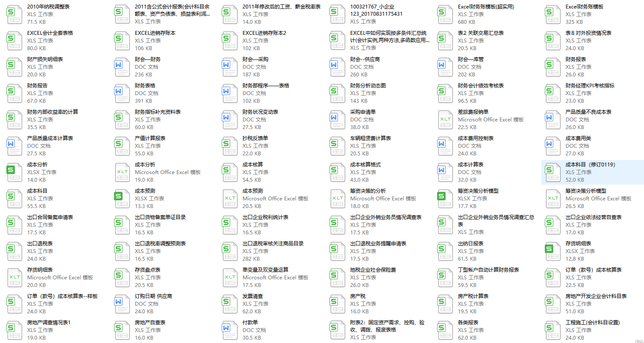The image size is (644, 343).
Task: Click the file name 表2 关联交易汇总表
Action: 481,33
